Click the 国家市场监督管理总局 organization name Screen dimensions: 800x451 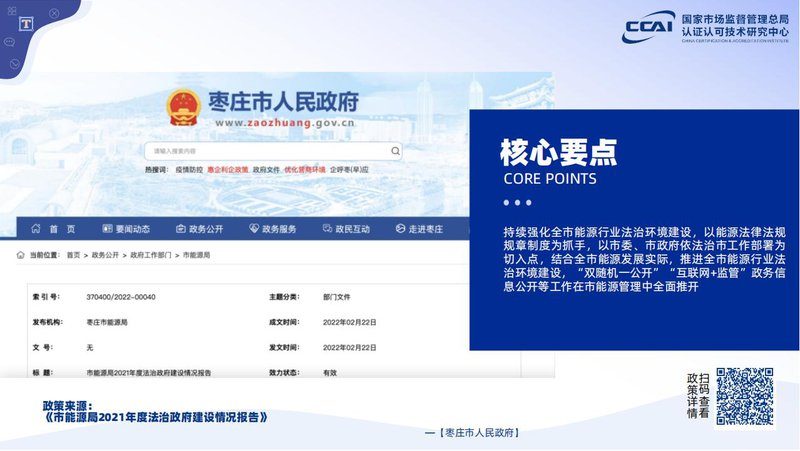(x=735, y=19)
